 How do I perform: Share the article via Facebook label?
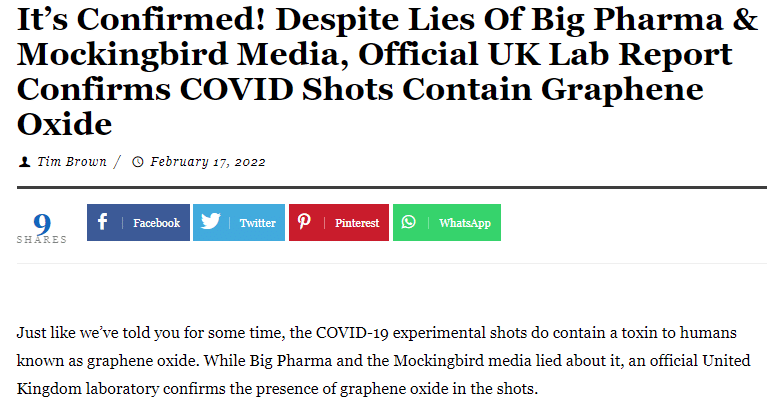[157, 223]
